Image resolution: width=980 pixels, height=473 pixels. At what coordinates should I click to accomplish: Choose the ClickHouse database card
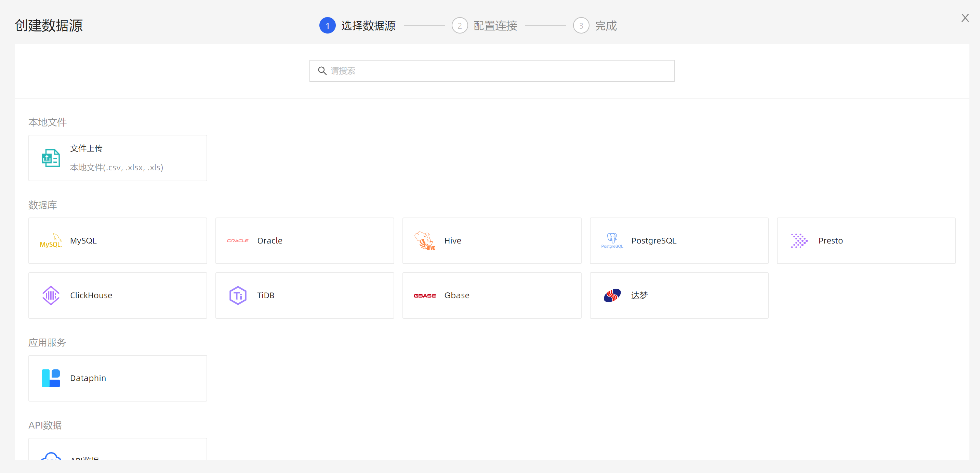(118, 296)
